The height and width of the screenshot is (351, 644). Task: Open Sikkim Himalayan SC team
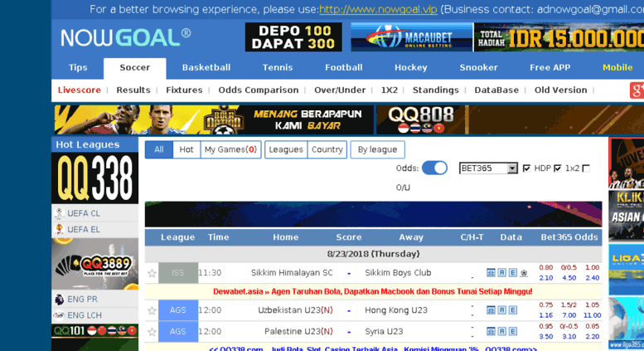[x=292, y=273]
